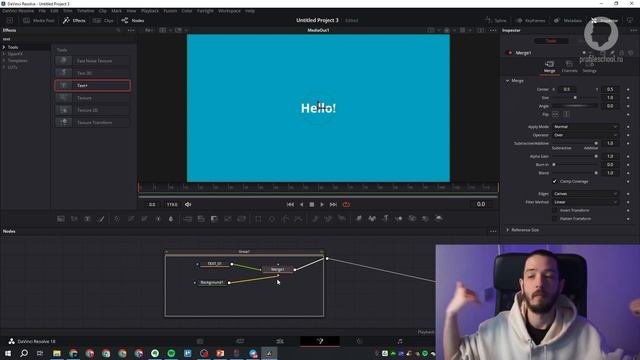Add Rectangle mask from the toolbar

(258, 219)
